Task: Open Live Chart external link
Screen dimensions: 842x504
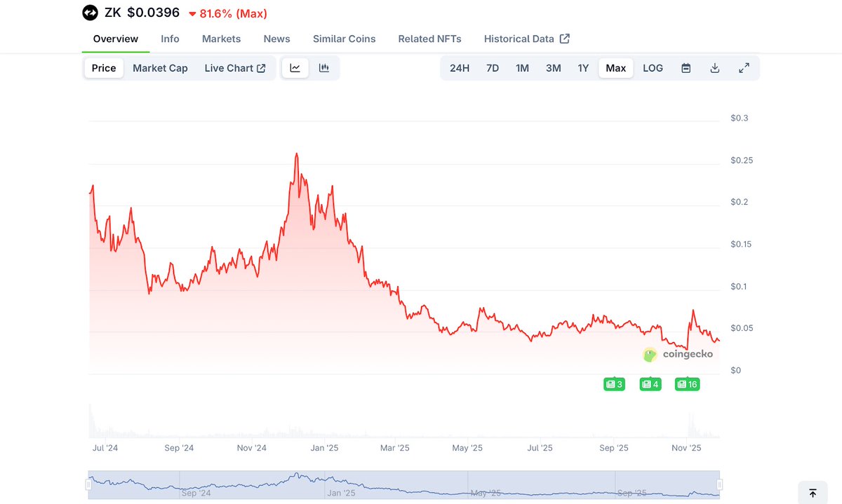Action: (234, 68)
